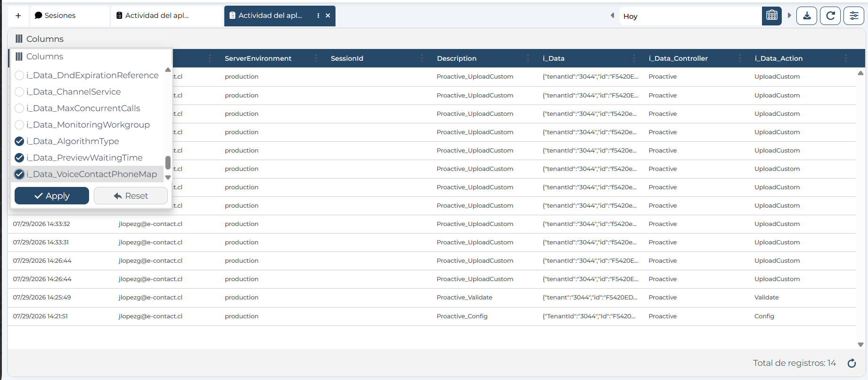Open Description column menu
This screenshot has width=868, height=380.
528,58
